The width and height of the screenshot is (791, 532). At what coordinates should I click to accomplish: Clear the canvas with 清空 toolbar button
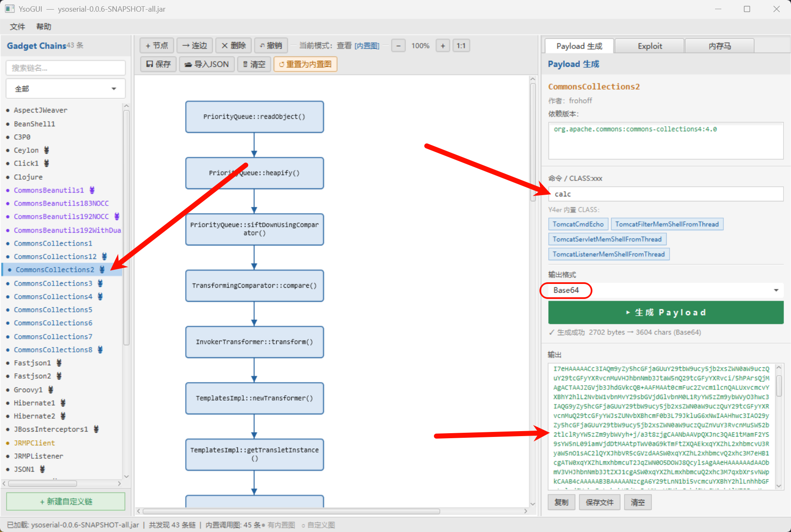point(254,64)
